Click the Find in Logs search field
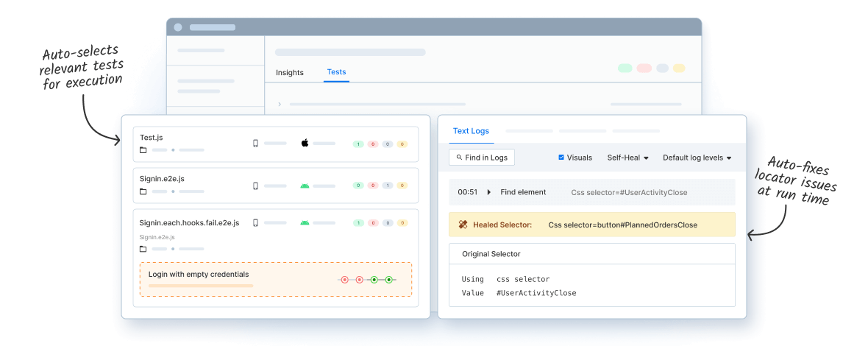The height and width of the screenshot is (346, 868). (482, 158)
